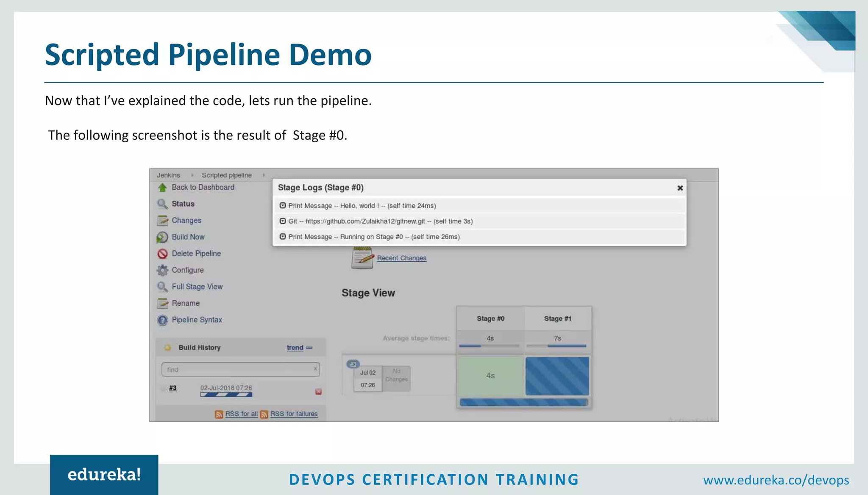Viewport: 868px width, 495px height.
Task: Click the 'Average stage times:' label
Action: (416, 338)
